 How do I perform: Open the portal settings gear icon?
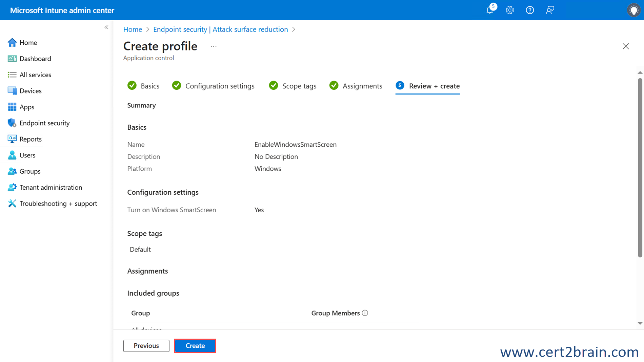[510, 10]
